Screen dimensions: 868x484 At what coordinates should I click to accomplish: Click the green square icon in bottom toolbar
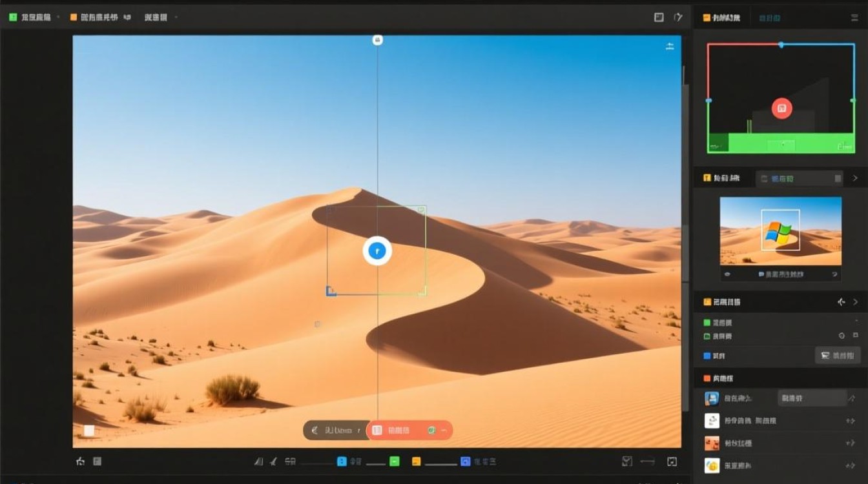click(x=395, y=461)
